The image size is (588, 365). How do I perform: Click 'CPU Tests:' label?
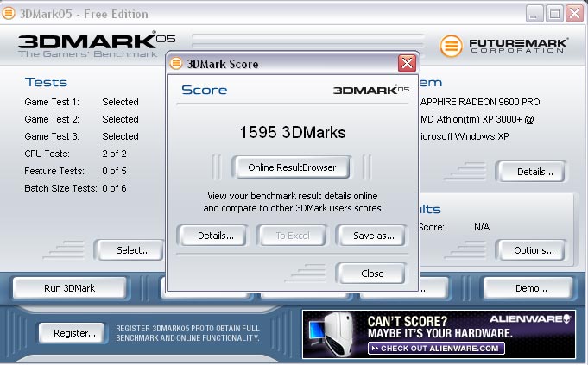(x=47, y=154)
